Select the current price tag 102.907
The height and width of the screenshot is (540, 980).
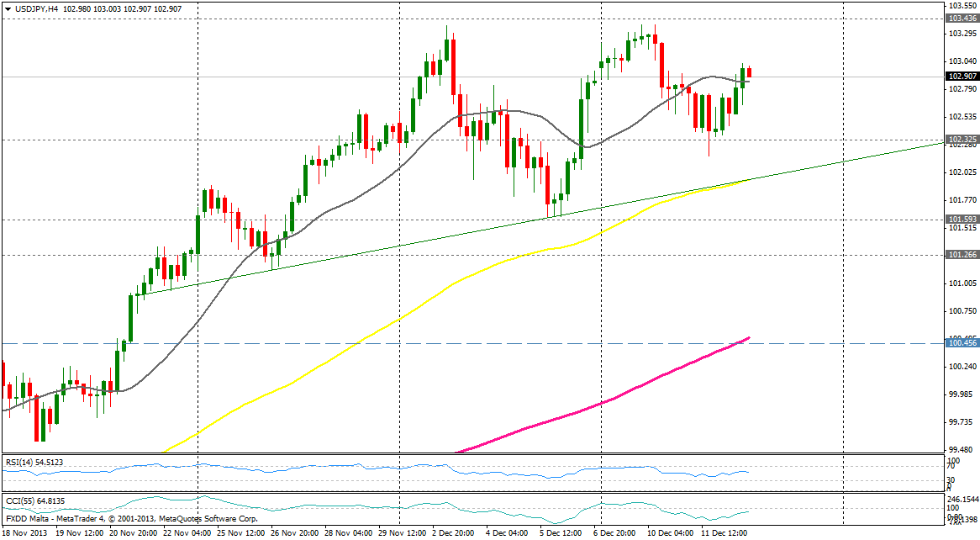[961, 77]
